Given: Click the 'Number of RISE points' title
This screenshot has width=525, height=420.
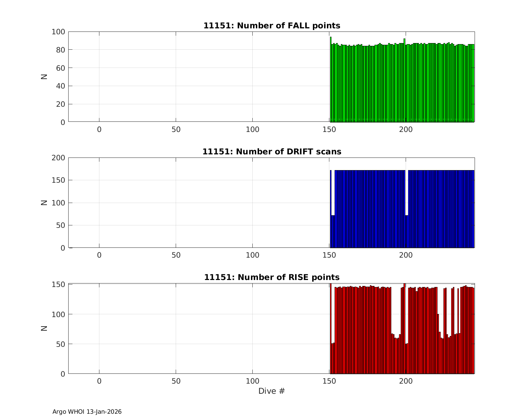Looking at the screenshot, I should click(272, 278).
